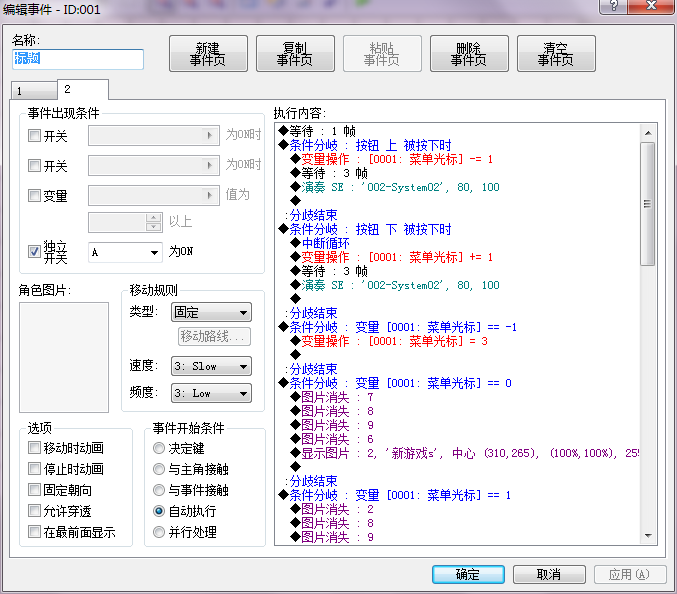Enable the first 开关 condition checkbox
This screenshot has height=594, width=677.
[x=34, y=136]
